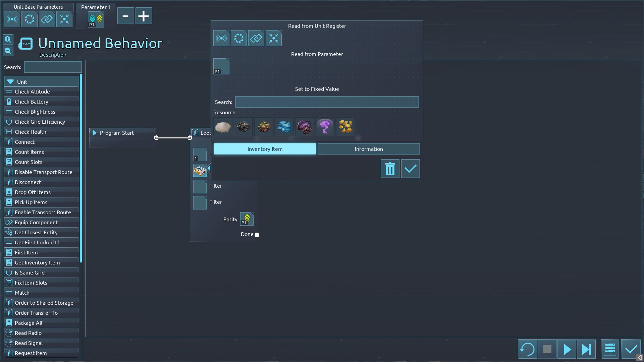Choose the white silica sand resource

[223, 127]
